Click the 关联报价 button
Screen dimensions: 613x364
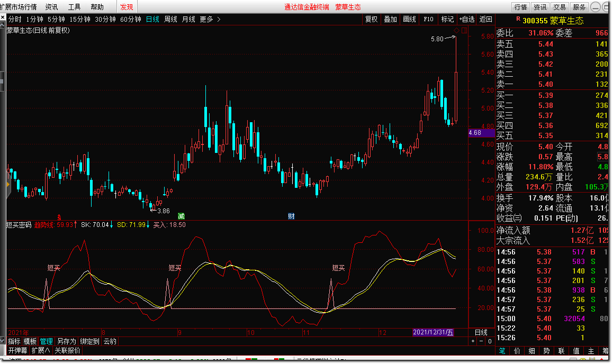coord(67,350)
